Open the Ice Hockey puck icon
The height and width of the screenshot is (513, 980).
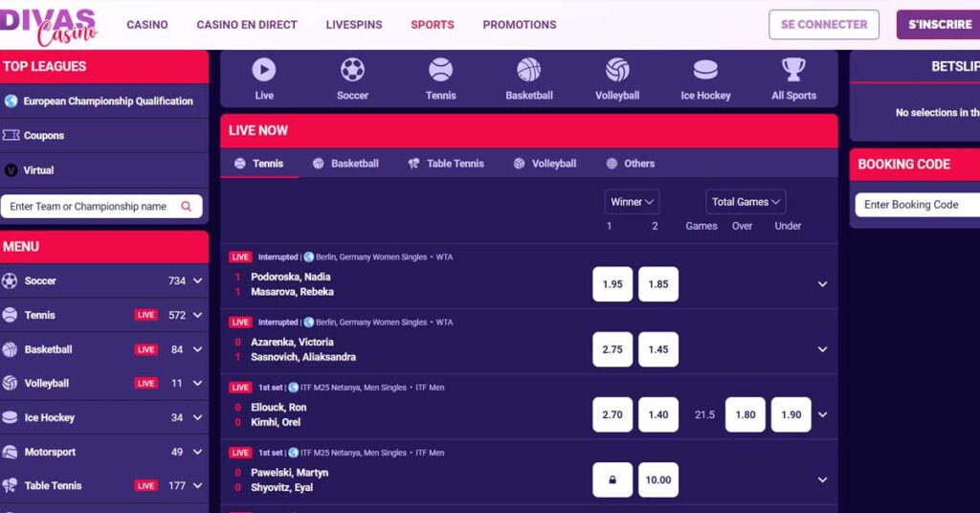[x=705, y=69]
